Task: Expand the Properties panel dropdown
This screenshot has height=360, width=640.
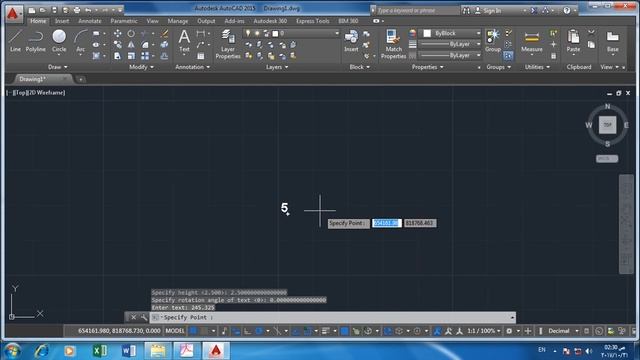Action: click(427, 67)
